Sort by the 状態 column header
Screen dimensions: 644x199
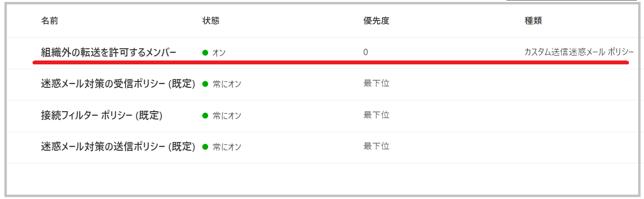click(x=211, y=21)
